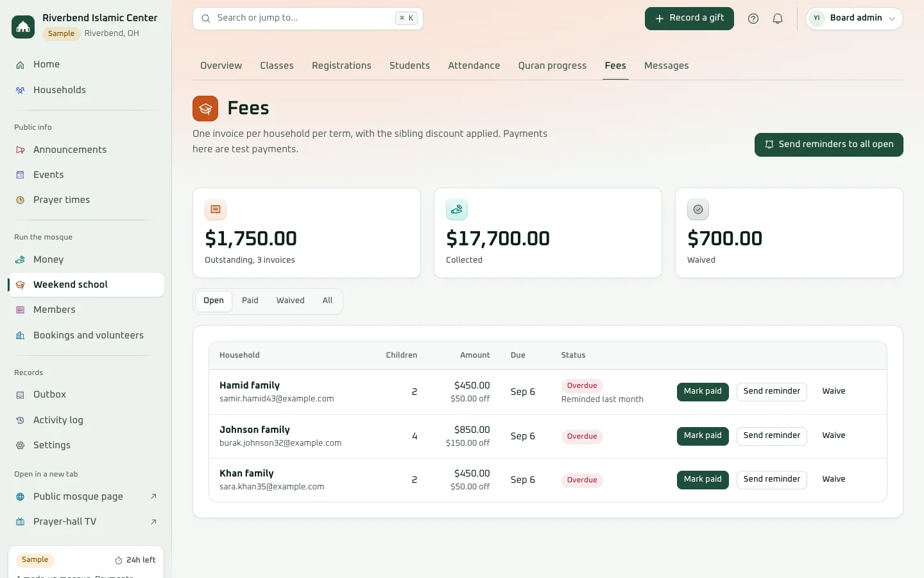Image resolution: width=924 pixels, height=578 pixels.
Task: Switch to the Attendance tab
Action: (x=474, y=66)
